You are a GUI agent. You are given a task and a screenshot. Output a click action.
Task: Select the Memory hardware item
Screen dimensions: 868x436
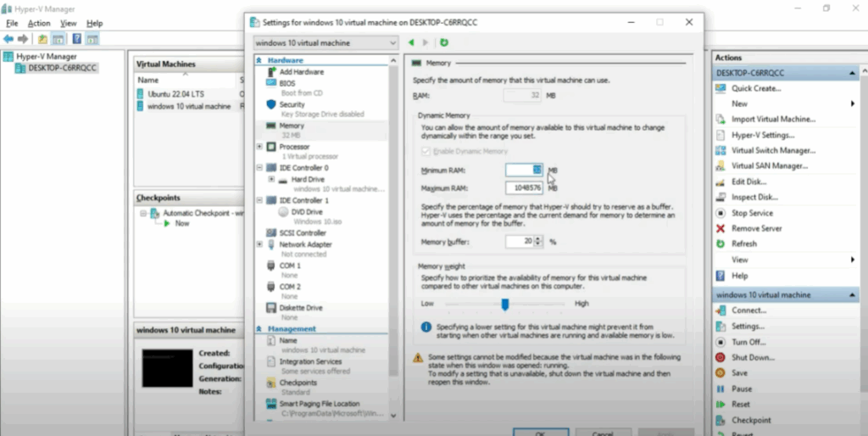tap(292, 126)
